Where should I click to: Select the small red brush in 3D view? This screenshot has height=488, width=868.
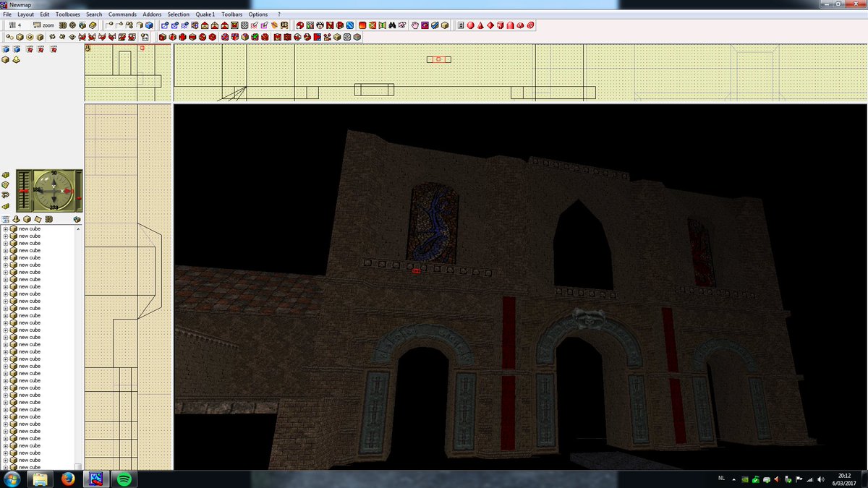pyautogui.click(x=416, y=272)
